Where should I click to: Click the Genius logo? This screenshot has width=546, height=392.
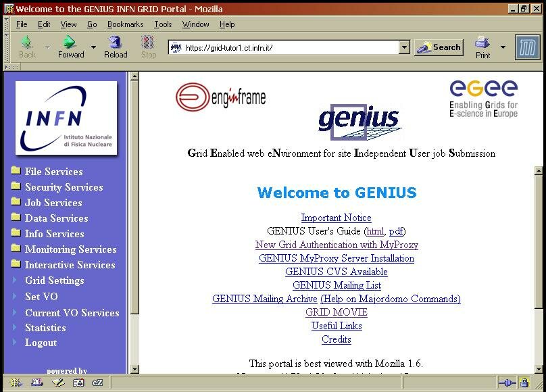tap(359, 122)
